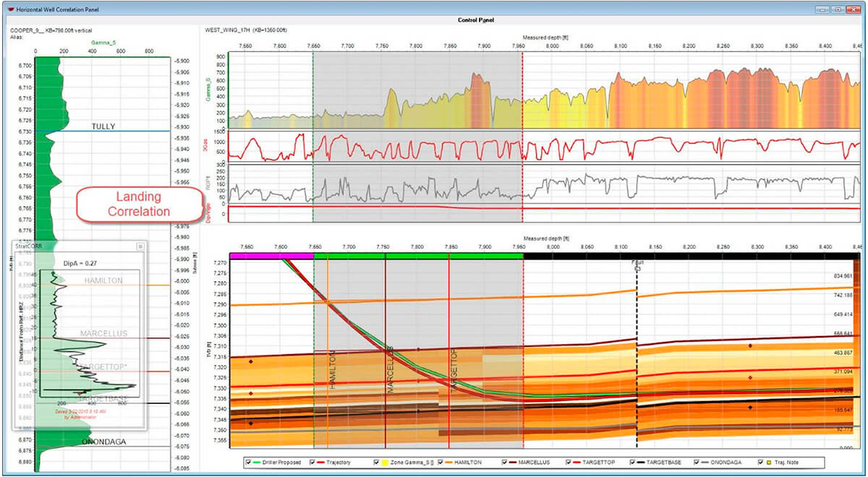Uncheck the Driller Proposed legend checkbox
868x477 pixels.
(249, 463)
